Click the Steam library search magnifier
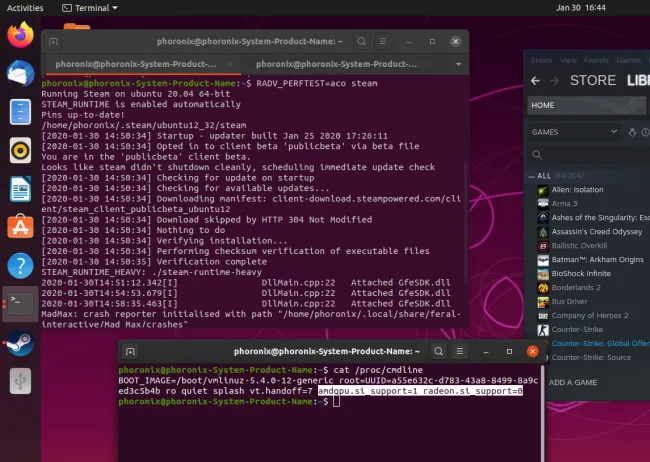 pyautogui.click(x=537, y=155)
